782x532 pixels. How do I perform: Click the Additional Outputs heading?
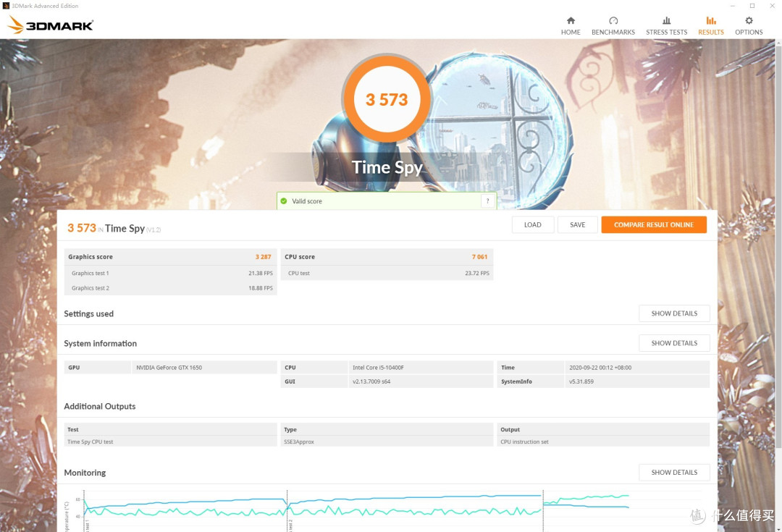point(100,406)
